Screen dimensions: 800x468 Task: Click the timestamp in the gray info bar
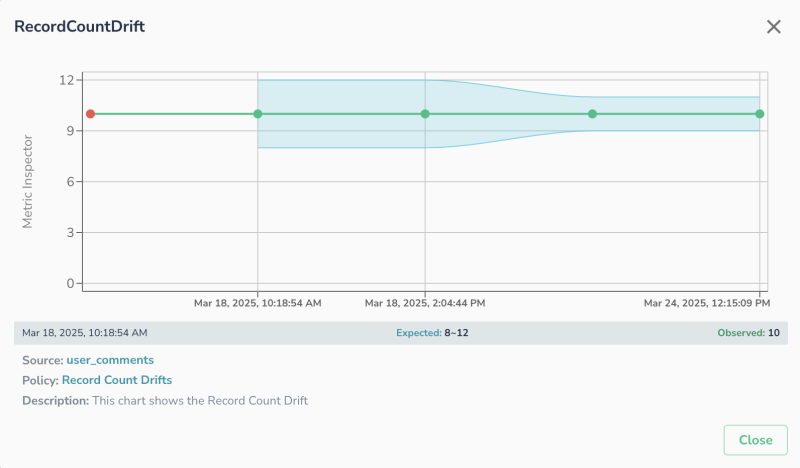tap(84, 332)
